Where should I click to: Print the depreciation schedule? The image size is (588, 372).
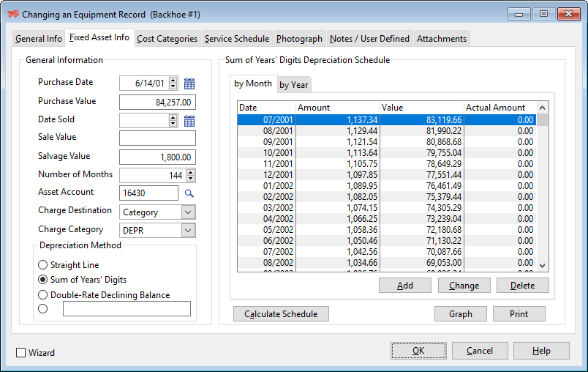tap(519, 314)
